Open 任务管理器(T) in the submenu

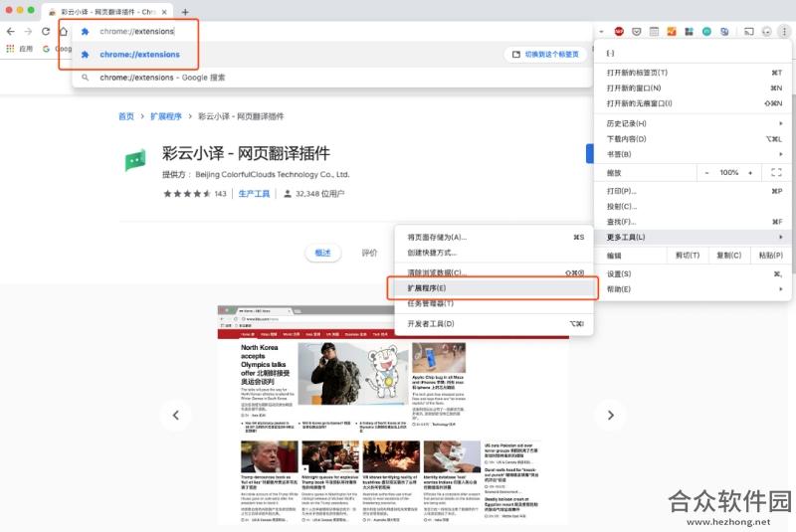(x=494, y=303)
